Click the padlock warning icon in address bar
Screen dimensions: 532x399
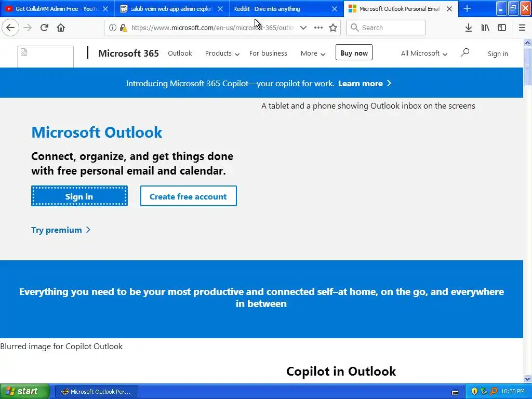[x=124, y=28]
